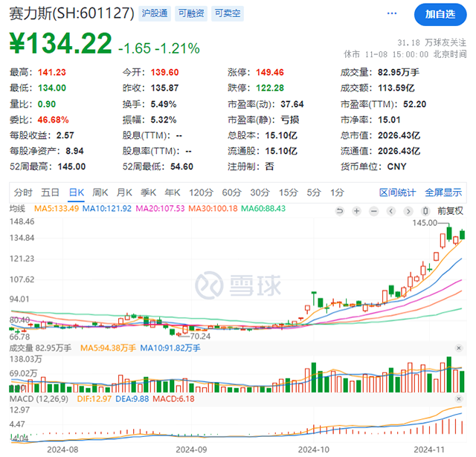The height and width of the screenshot is (457, 476).
Task: Click the MA30:100.18 legend label
Action: pos(213,209)
